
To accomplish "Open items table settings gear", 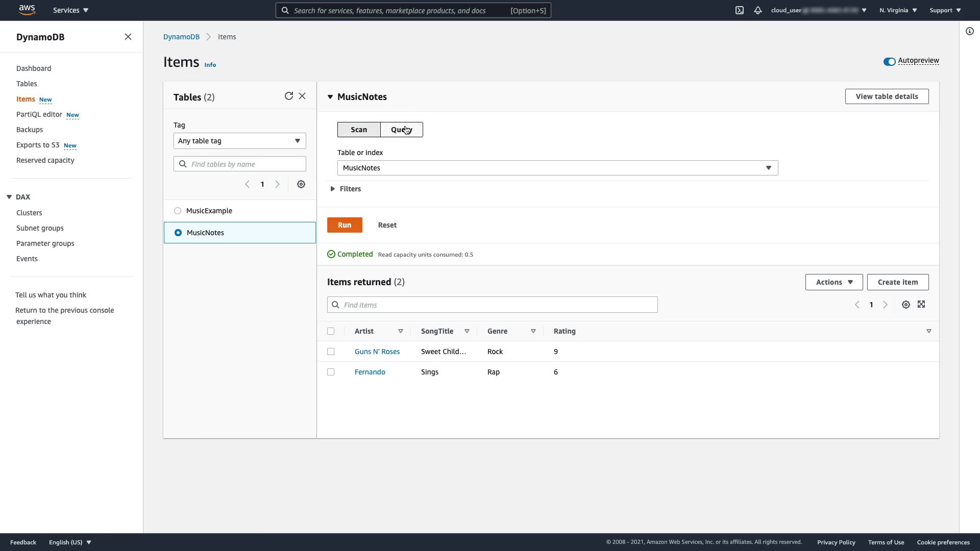I will (905, 305).
